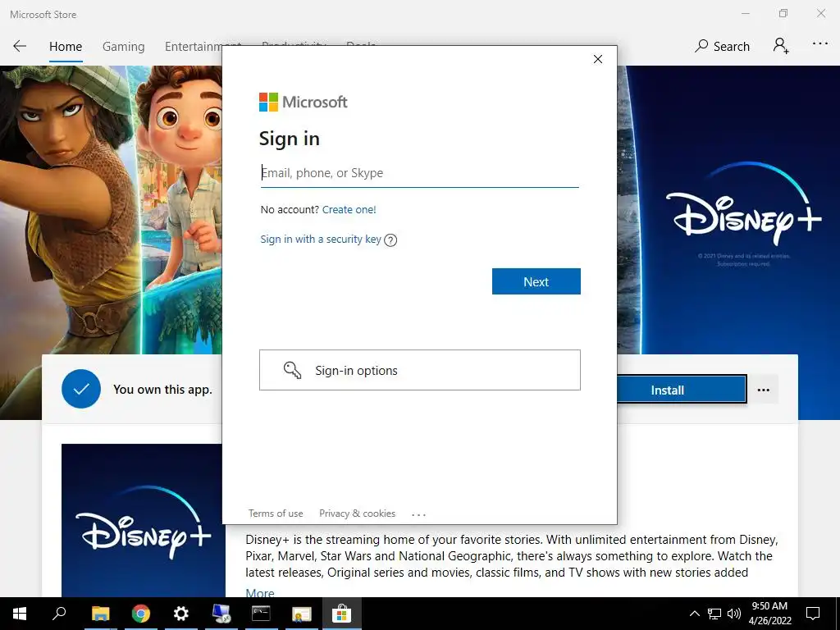Go back with the Store back arrow

20,46
